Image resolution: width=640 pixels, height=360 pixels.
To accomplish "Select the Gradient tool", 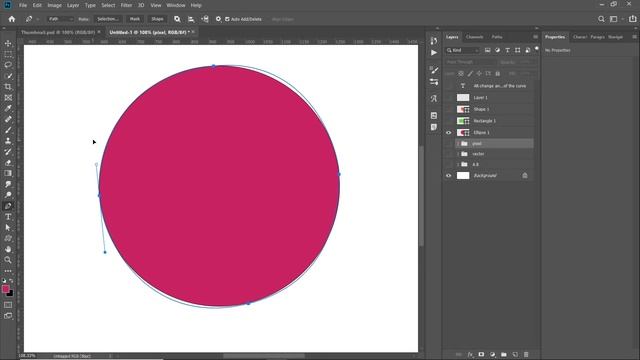I will [x=8, y=173].
